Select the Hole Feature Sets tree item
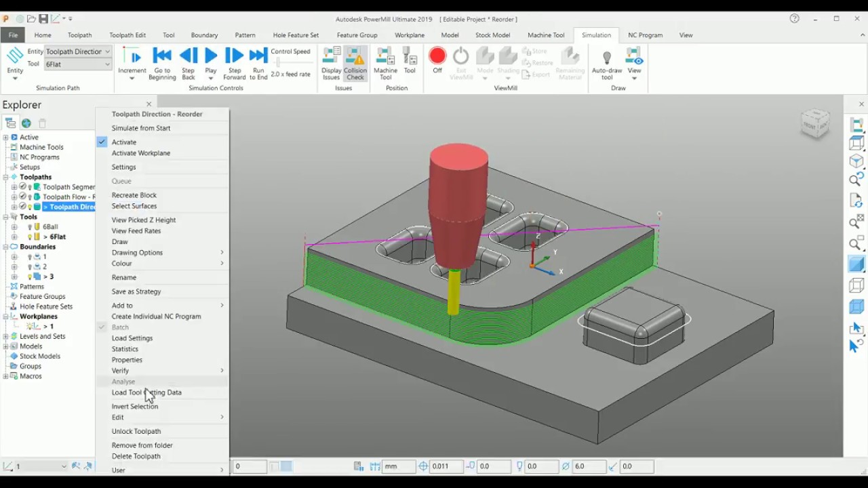 46,306
